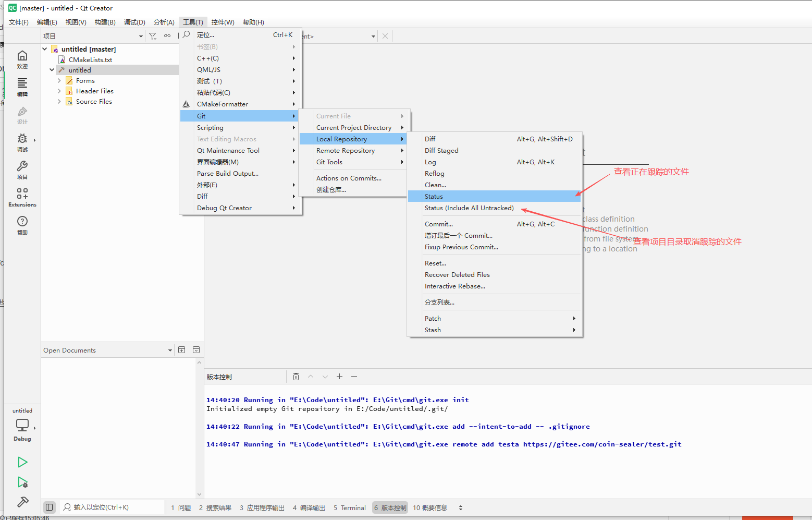The image size is (812, 520).
Task: Open Diff Staged menu entry
Action: click(495, 151)
